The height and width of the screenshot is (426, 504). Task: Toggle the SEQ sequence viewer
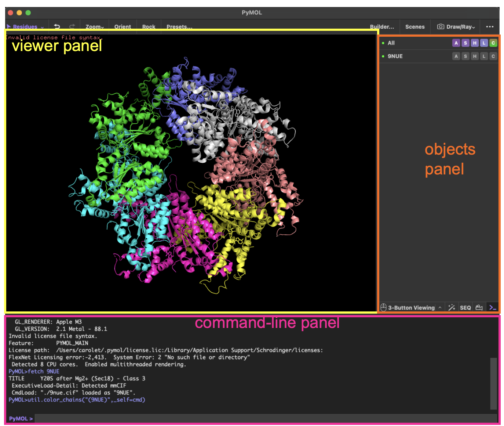465,308
